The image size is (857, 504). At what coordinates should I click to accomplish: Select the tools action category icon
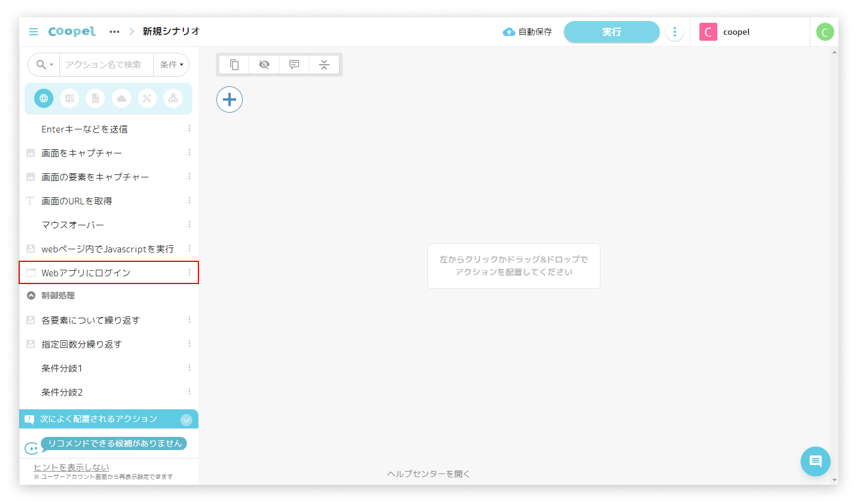[147, 98]
